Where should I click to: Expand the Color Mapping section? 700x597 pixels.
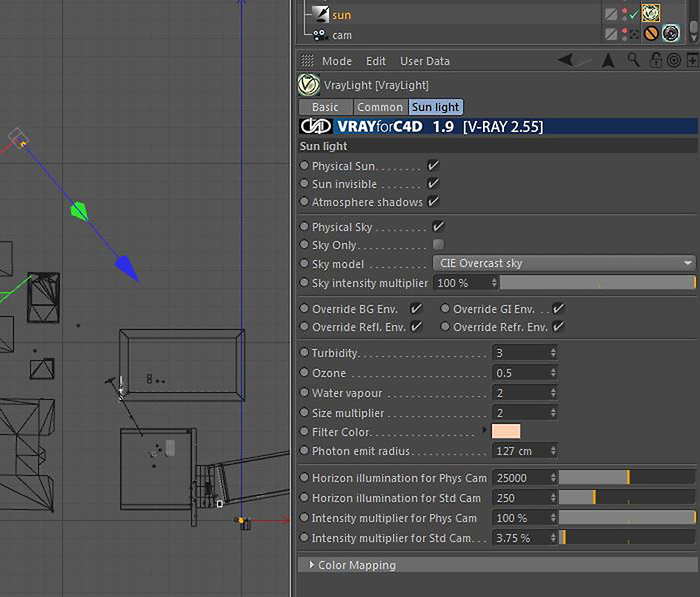point(311,565)
